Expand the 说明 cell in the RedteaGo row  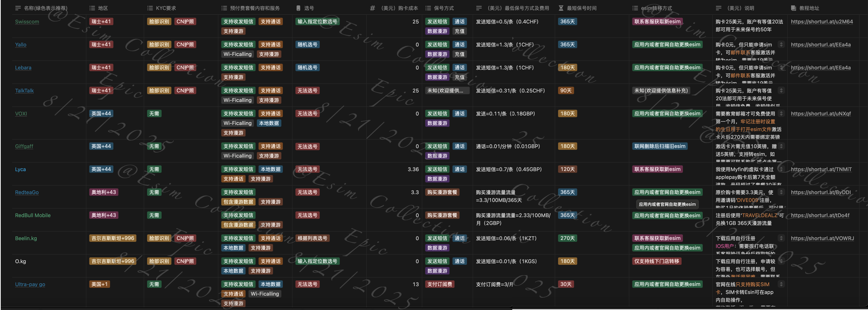tap(781, 192)
